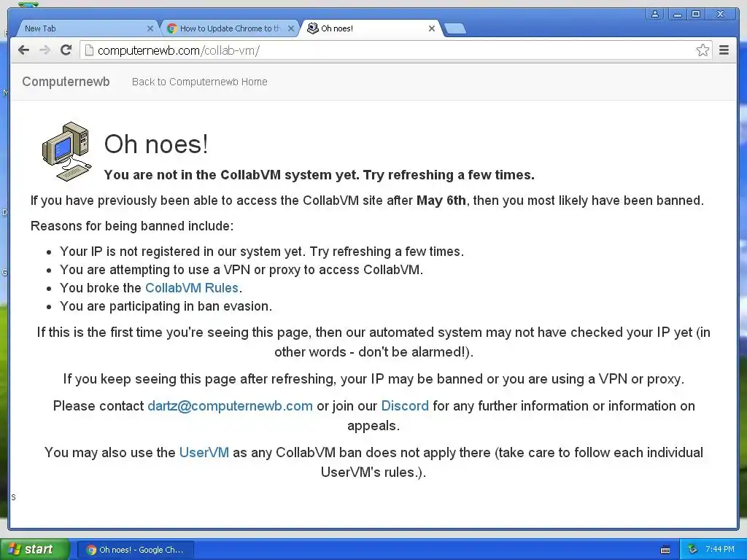The height and width of the screenshot is (560, 747).
Task: Open the Windows start menu
Action: (x=35, y=549)
